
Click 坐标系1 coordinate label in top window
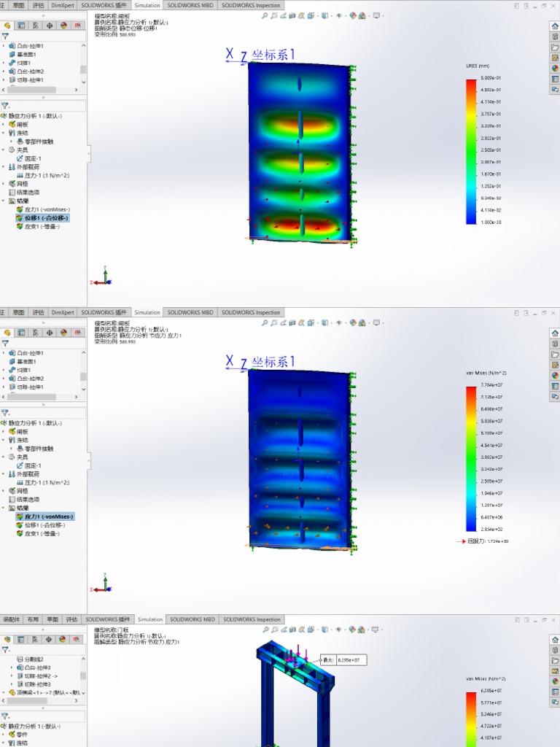[x=273, y=55]
